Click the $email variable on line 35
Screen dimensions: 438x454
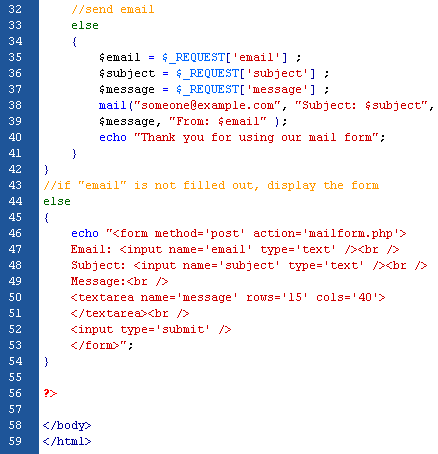119,57
